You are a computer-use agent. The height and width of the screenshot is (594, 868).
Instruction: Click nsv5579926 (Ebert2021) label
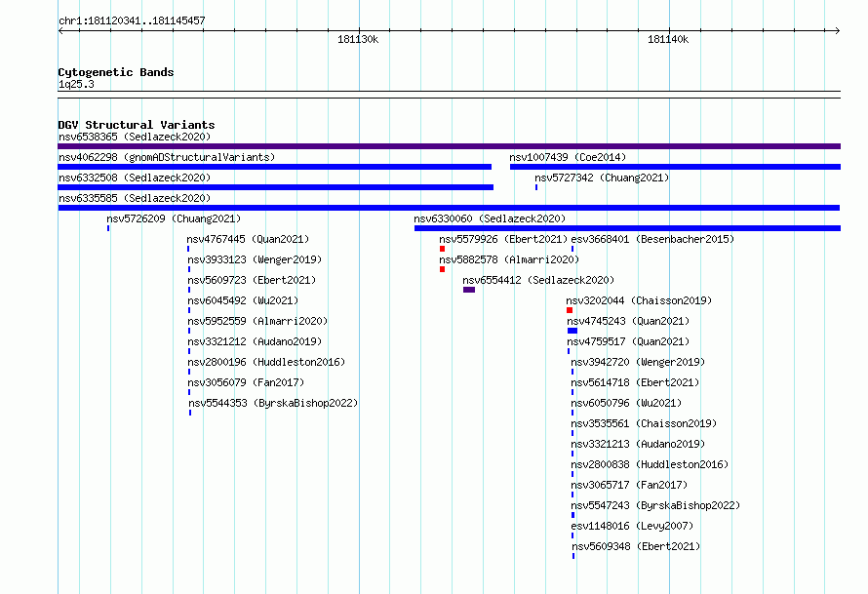point(503,239)
